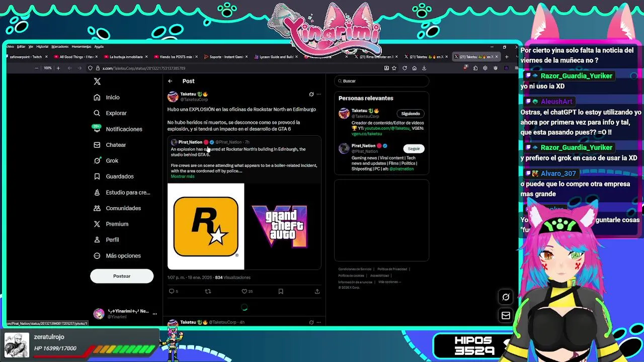
Task: Click the browser address bar URL
Action: [x=144, y=68]
